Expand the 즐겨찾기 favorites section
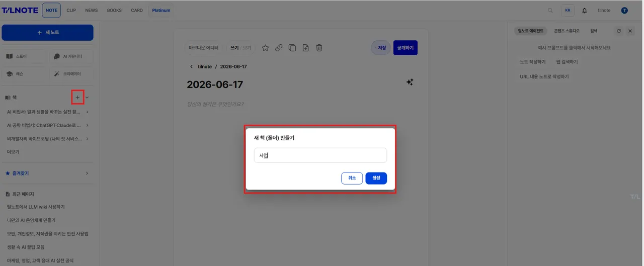This screenshot has width=644, height=266. coord(87,173)
